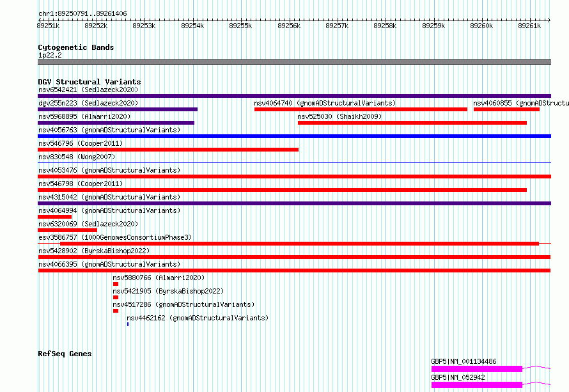Click the purple dgv255n223 variant bar
The height and width of the screenshot is (392, 569).
[x=118, y=109]
